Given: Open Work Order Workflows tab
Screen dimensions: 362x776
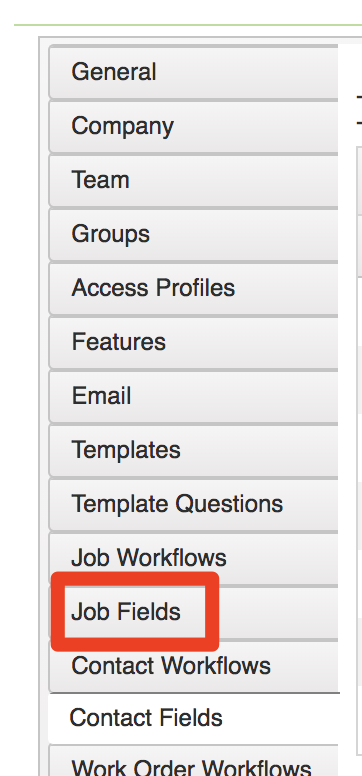Looking at the screenshot, I should (x=194, y=760).
